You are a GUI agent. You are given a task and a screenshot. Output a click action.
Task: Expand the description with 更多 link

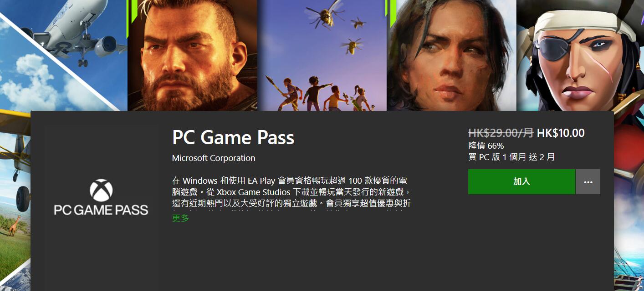pos(180,218)
